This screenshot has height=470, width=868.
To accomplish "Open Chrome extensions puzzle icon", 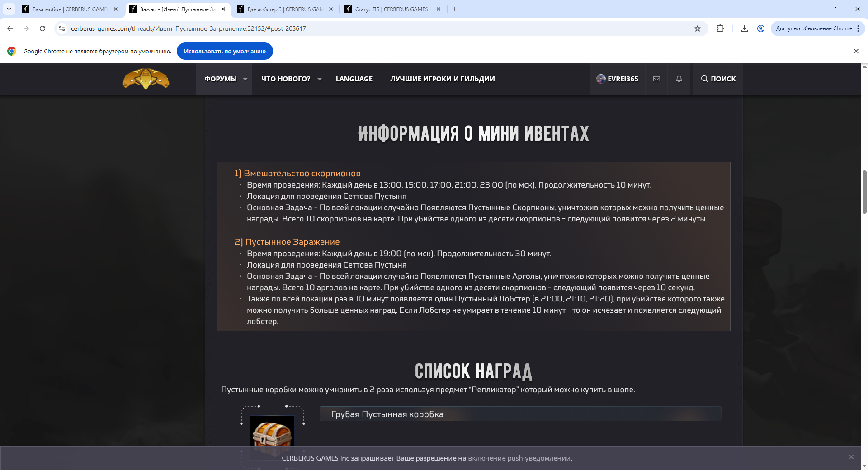I will [720, 28].
